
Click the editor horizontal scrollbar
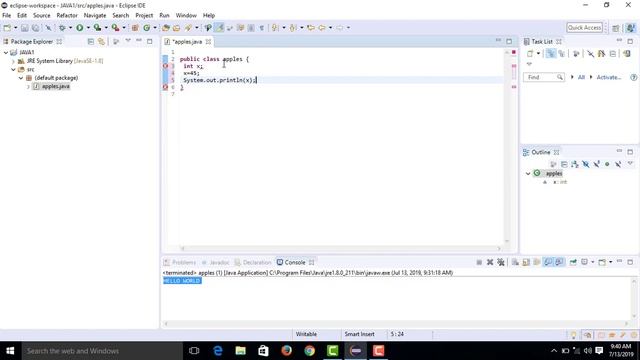tap(340, 248)
